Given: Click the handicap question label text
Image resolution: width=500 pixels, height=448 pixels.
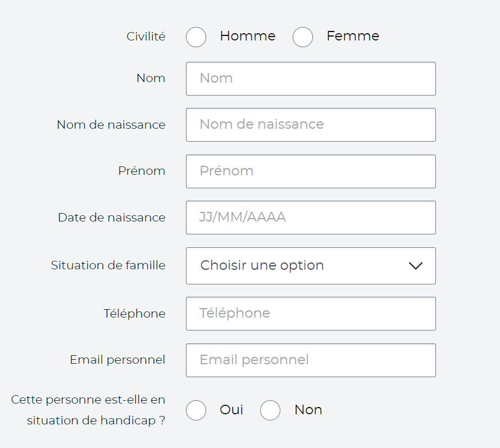Looking at the screenshot, I should pyautogui.click(x=88, y=410).
